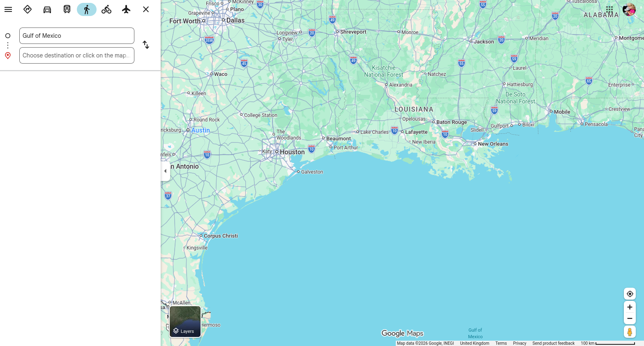The width and height of the screenshot is (644, 346).
Task: Click the Natchez city label
Action: coord(437,74)
